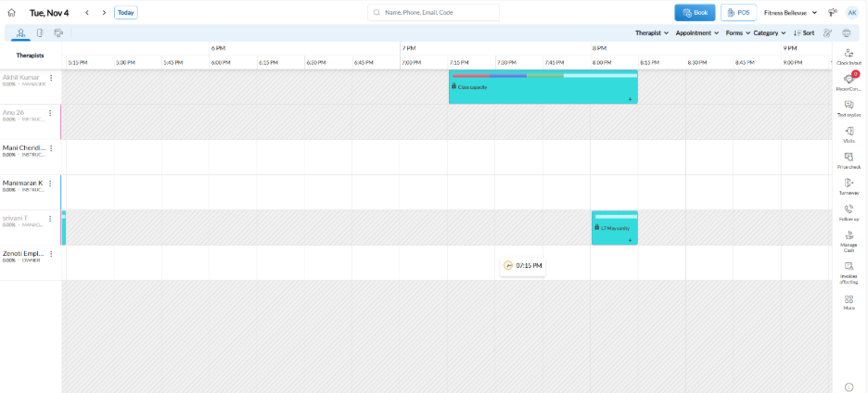The height and width of the screenshot is (393, 868).
Task: Expand the Appointment filter dropdown
Action: click(696, 32)
